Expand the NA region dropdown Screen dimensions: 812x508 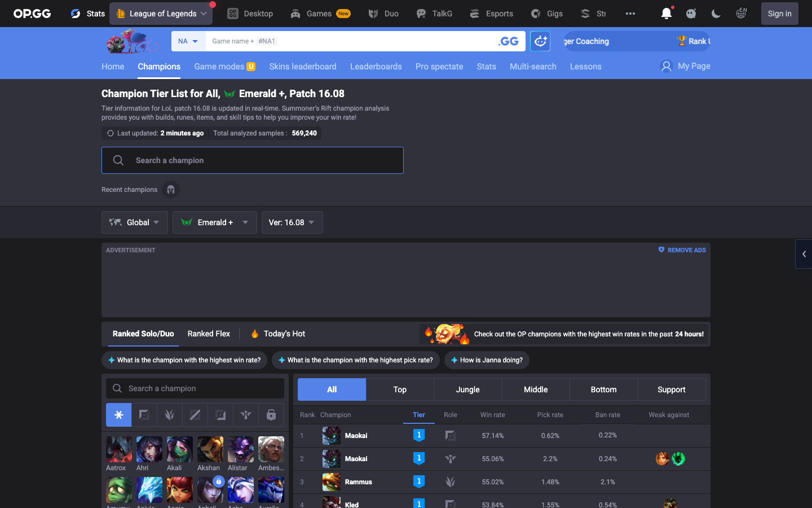[188, 41]
